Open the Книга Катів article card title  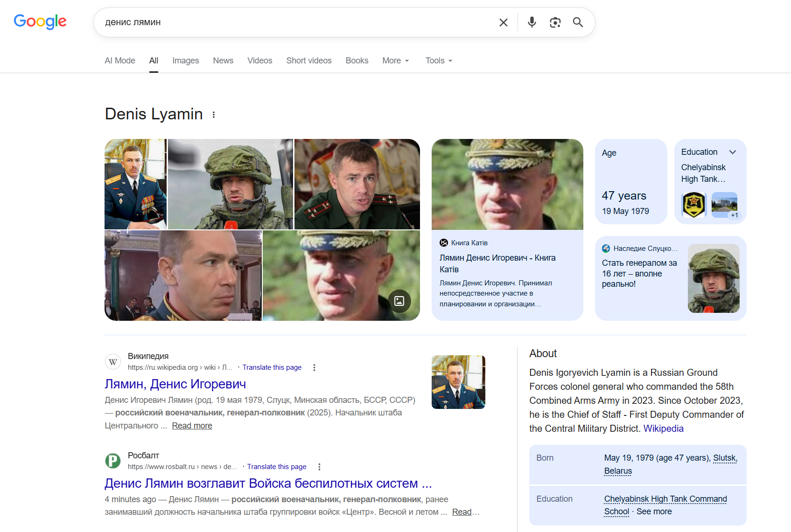coord(497,263)
